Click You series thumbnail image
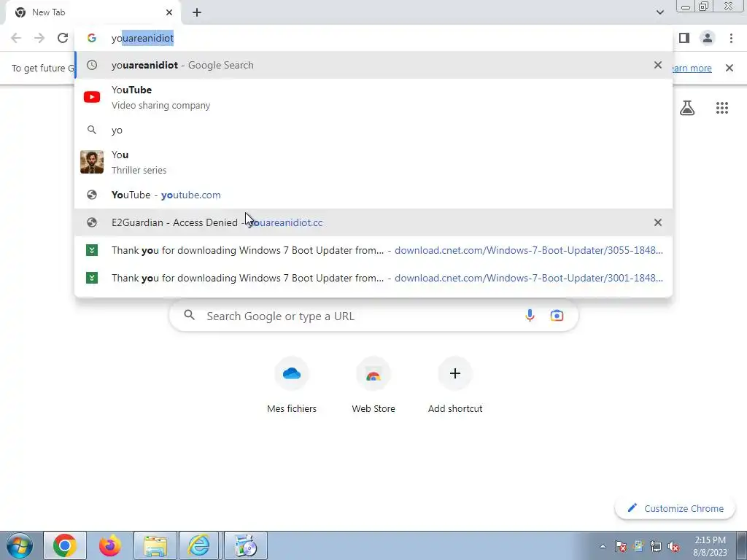The height and width of the screenshot is (560, 747). click(x=92, y=162)
